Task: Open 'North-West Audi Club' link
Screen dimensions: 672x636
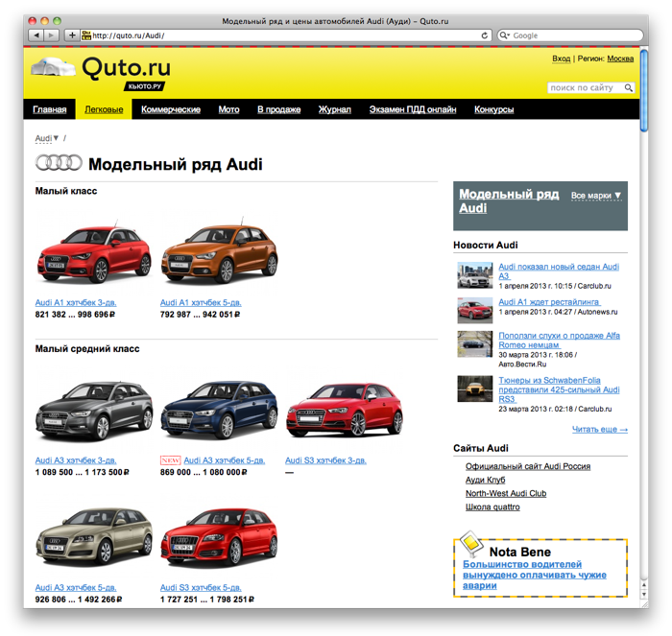Action: click(x=506, y=493)
